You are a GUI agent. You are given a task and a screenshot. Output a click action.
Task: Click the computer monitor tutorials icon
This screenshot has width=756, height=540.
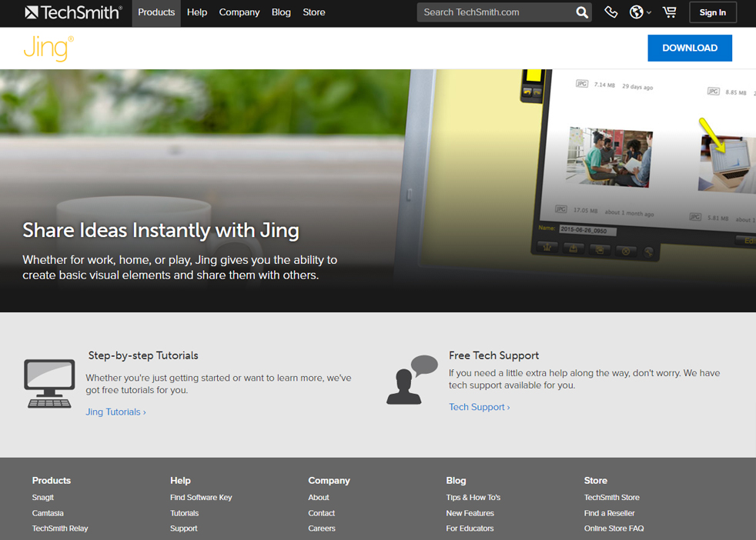49,383
